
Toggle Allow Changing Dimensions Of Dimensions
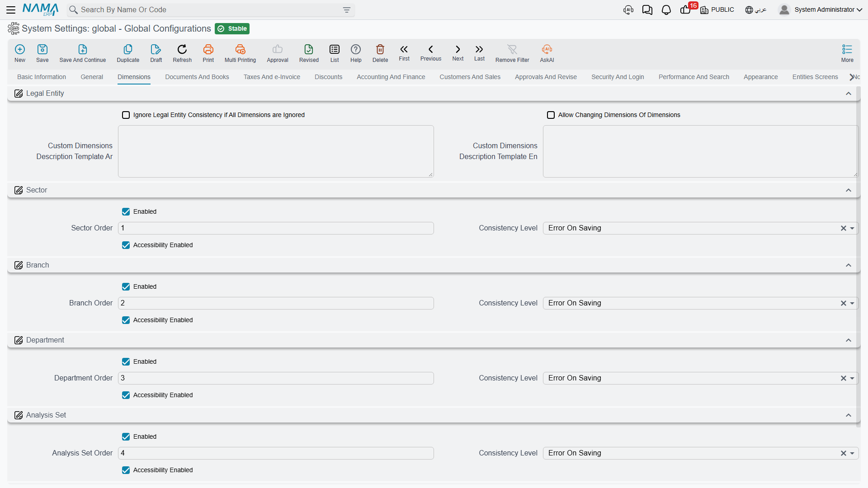click(x=551, y=115)
